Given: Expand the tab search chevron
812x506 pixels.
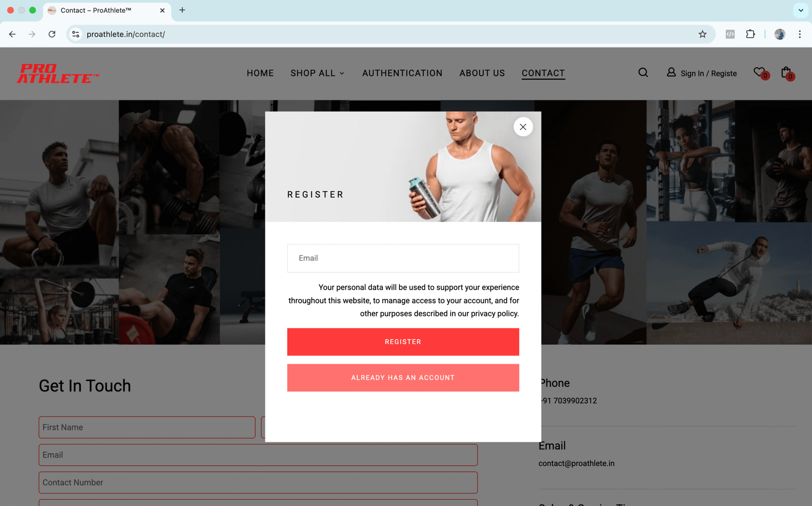Looking at the screenshot, I should [801, 10].
